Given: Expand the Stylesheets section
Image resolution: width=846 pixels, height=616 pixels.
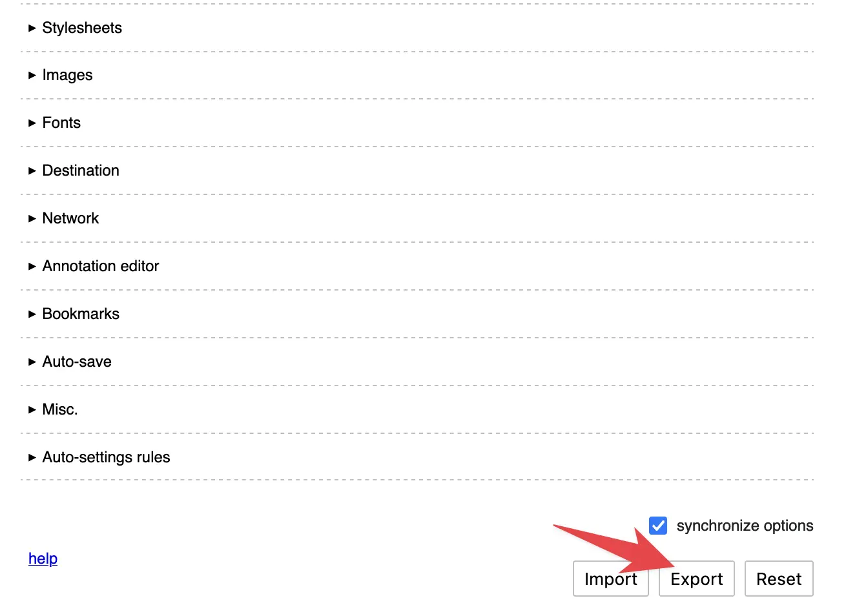Looking at the screenshot, I should (x=82, y=28).
